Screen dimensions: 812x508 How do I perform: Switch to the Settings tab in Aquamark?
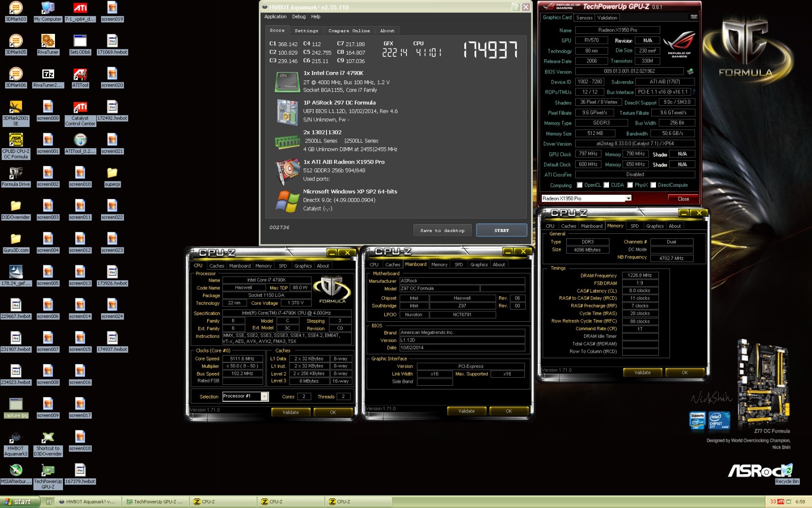[306, 31]
